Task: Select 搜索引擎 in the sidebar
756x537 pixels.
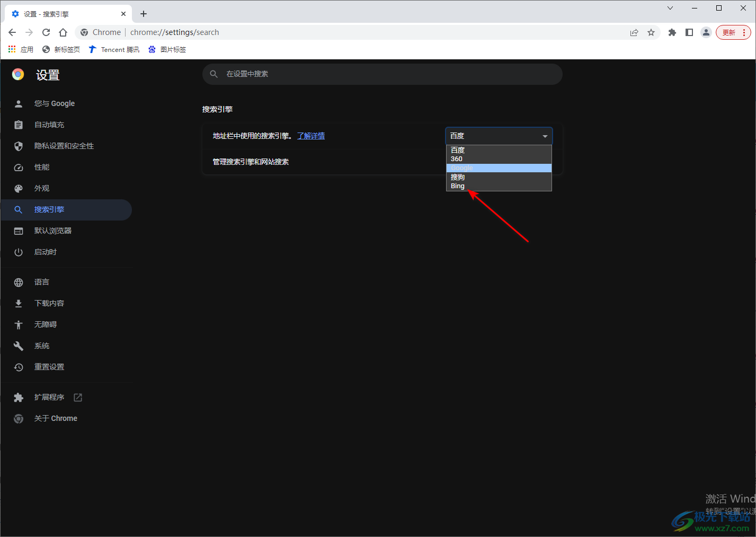Action: [x=66, y=209]
